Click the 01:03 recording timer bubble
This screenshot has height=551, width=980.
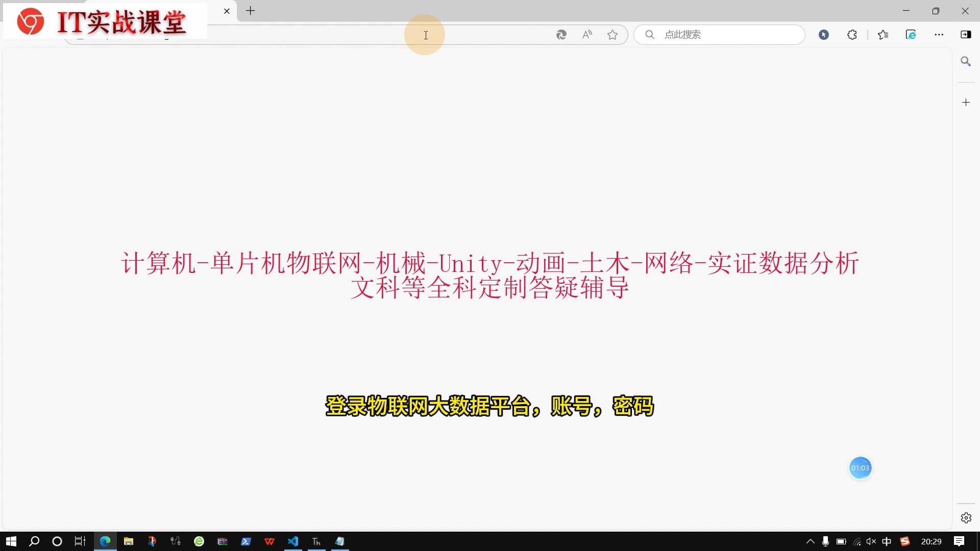click(860, 468)
